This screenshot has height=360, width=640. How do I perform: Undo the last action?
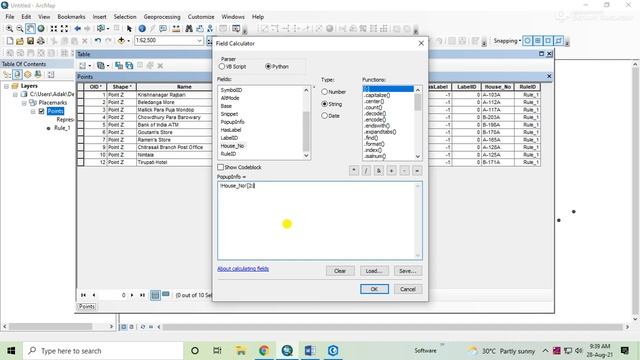coord(98,41)
